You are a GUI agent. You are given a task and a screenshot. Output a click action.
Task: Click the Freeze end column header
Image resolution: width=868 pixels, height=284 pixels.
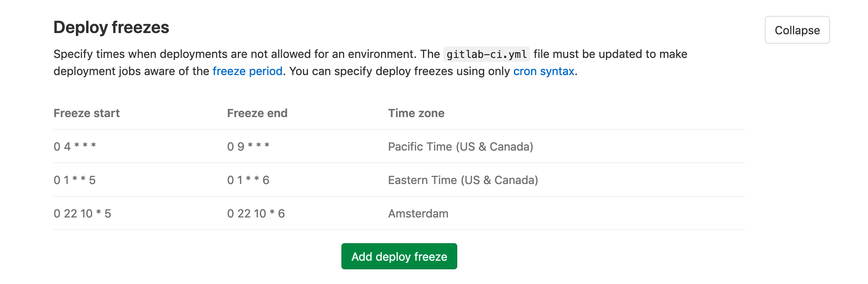coord(257,113)
